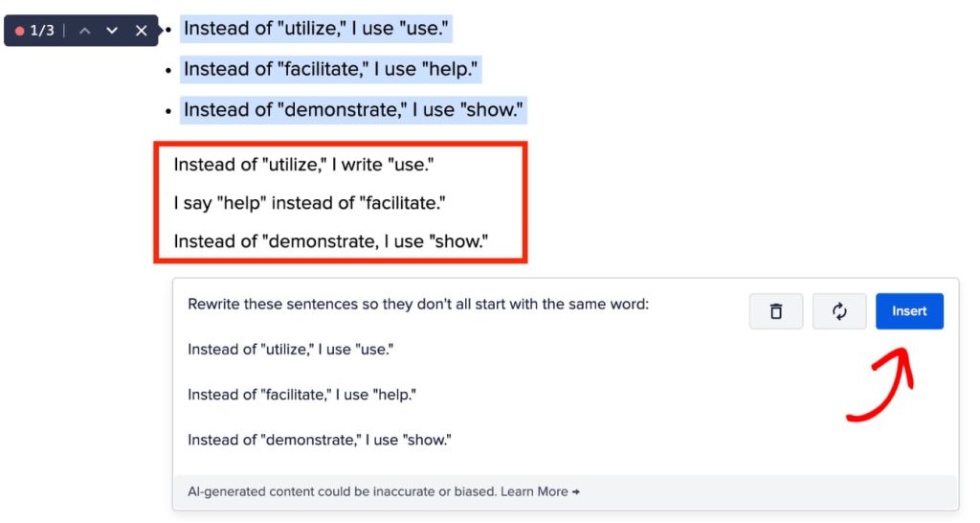Click the highlighted bulleted "utilize" sentence
This screenshot has height=523, width=980.
tap(316, 29)
